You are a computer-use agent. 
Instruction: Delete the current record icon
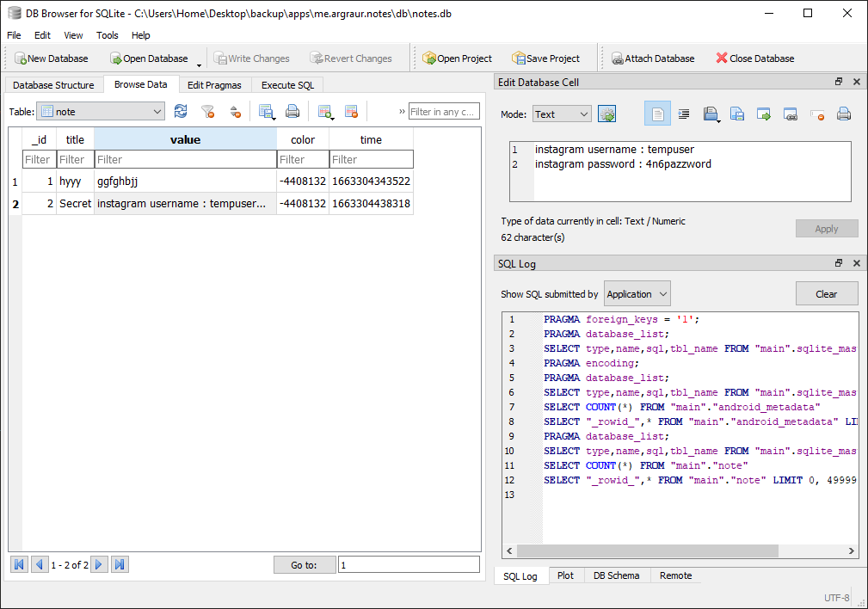point(351,112)
